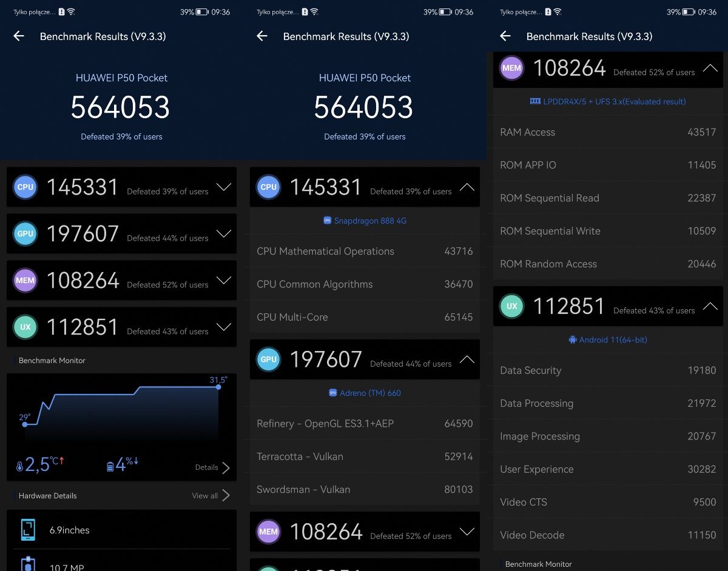Collapse the CPU section in the middle screen

(x=467, y=187)
